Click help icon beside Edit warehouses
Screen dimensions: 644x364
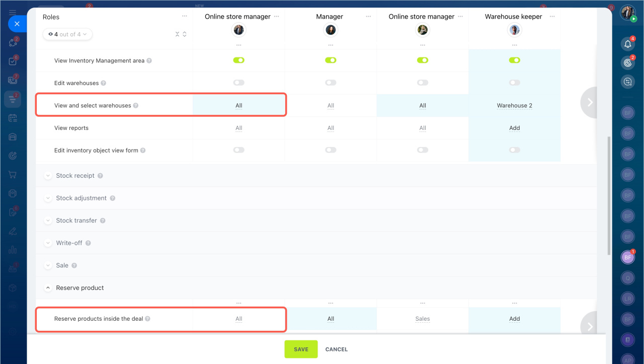103,83
